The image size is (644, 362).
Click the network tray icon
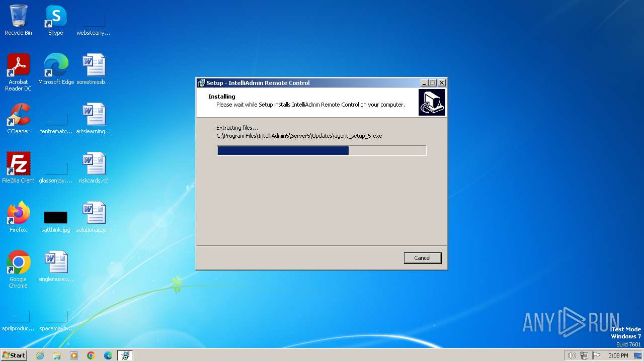tap(584, 355)
